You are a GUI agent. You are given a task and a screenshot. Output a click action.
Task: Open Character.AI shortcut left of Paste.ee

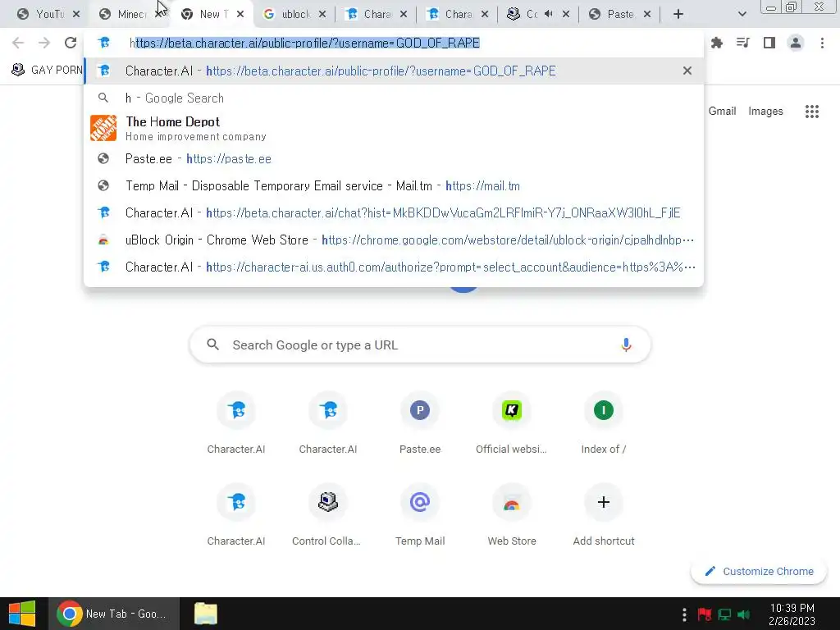point(328,424)
